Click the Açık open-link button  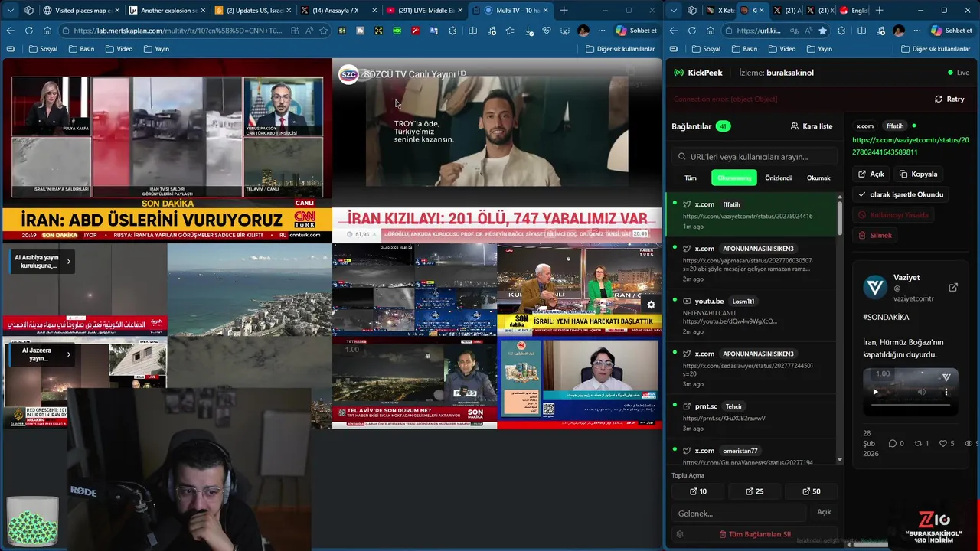[x=871, y=174]
